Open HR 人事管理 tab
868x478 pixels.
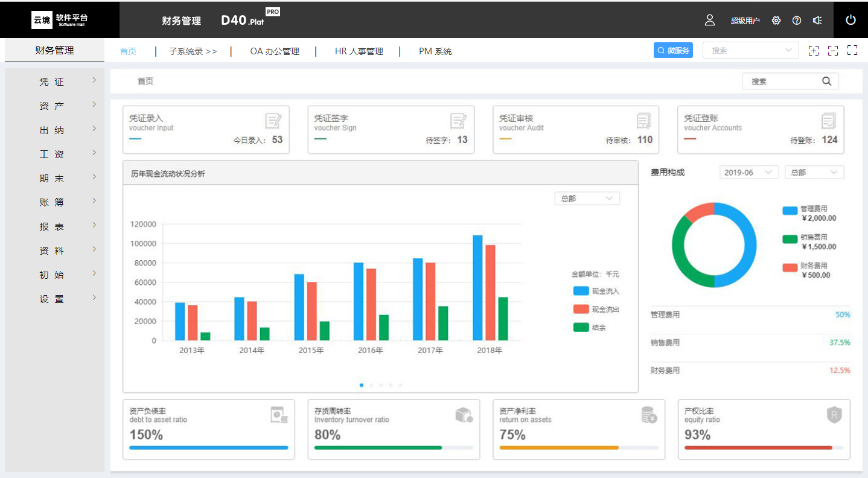click(359, 51)
